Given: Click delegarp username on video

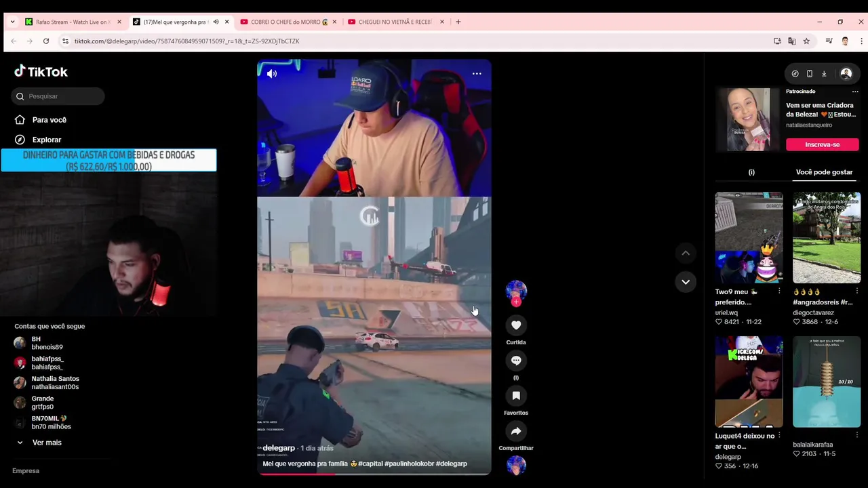Looking at the screenshot, I should point(279,448).
